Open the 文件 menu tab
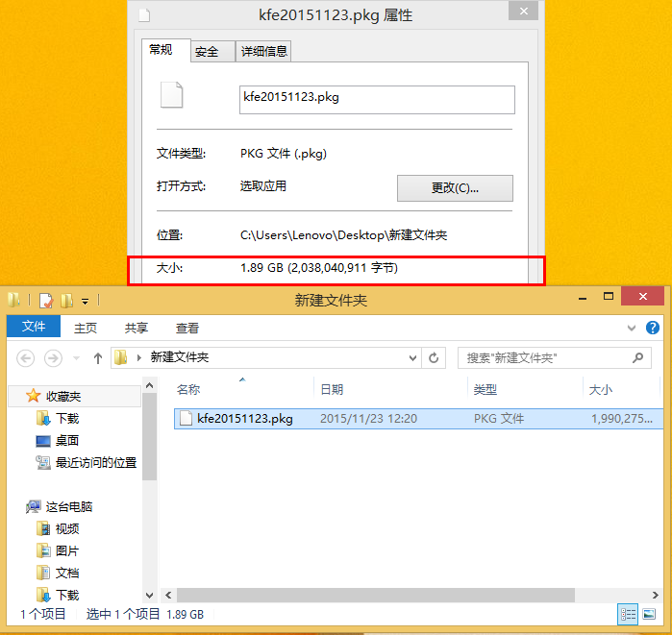The height and width of the screenshot is (635, 672). pos(34,327)
